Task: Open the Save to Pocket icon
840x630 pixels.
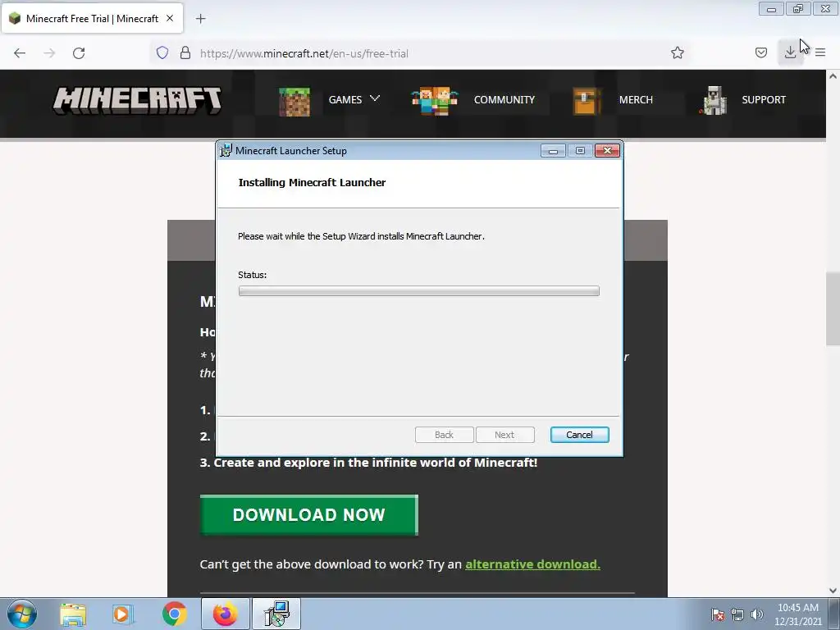Action: [760, 52]
